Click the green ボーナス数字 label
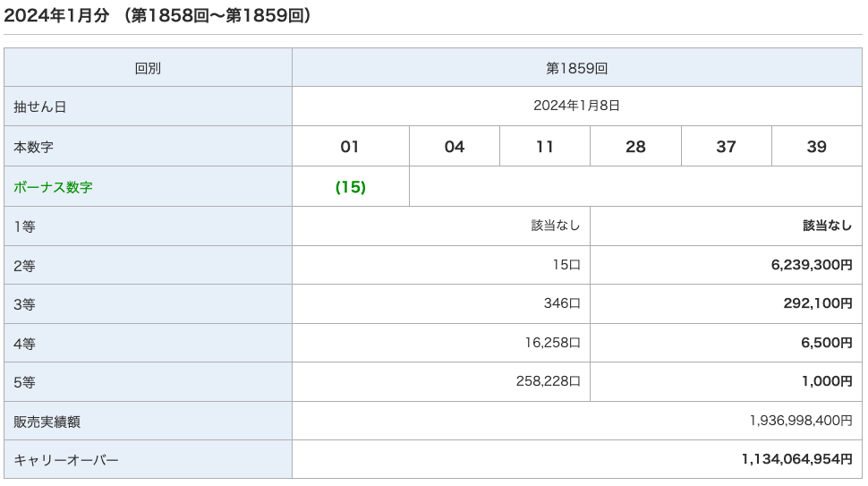 (x=53, y=187)
